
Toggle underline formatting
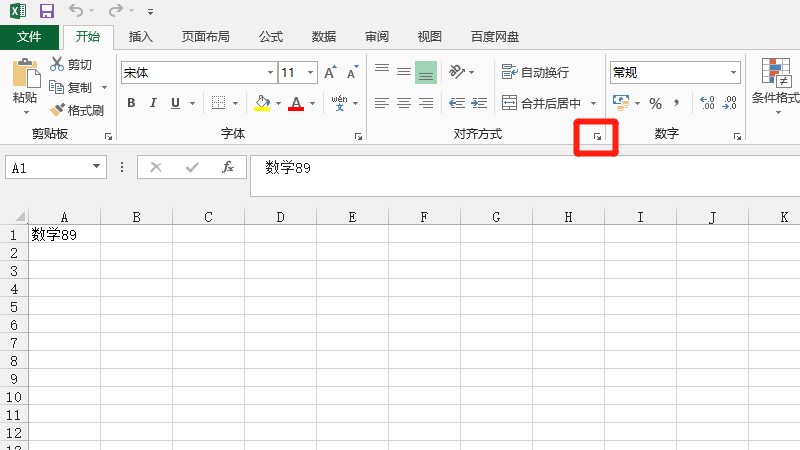[176, 103]
